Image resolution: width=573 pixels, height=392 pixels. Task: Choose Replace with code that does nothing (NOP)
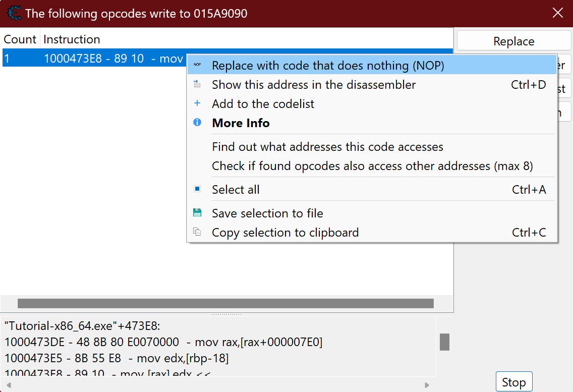pyautogui.click(x=328, y=66)
